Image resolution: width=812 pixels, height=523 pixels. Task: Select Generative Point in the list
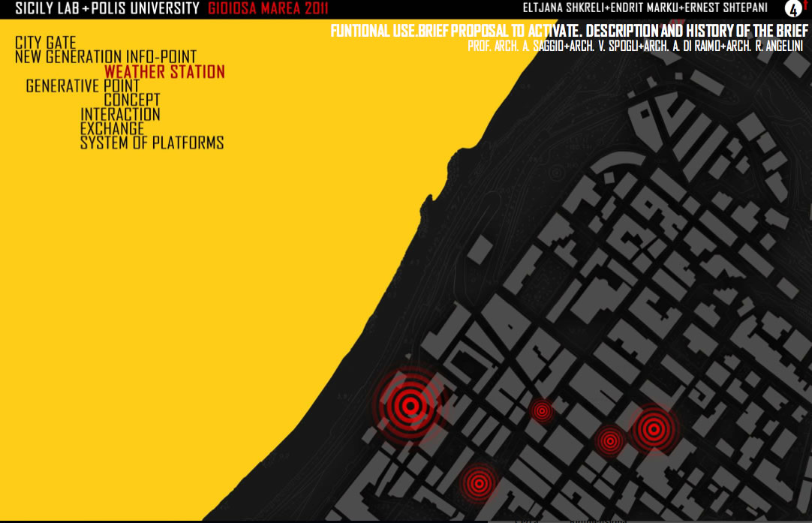83,86
